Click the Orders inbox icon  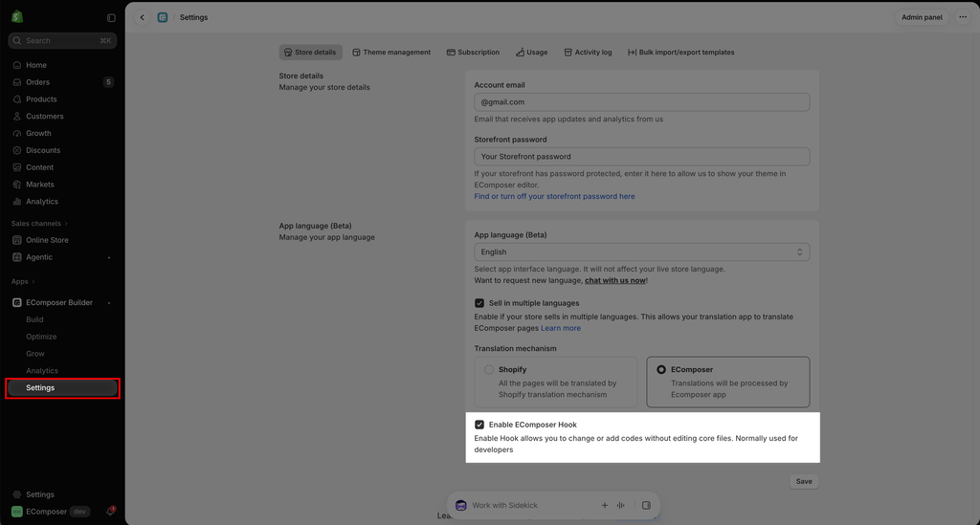(17, 82)
